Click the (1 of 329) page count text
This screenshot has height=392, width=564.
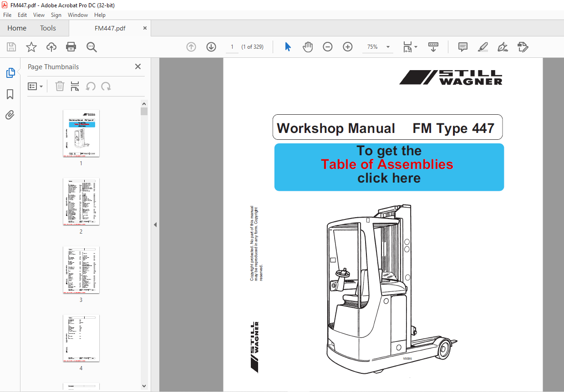(x=253, y=47)
